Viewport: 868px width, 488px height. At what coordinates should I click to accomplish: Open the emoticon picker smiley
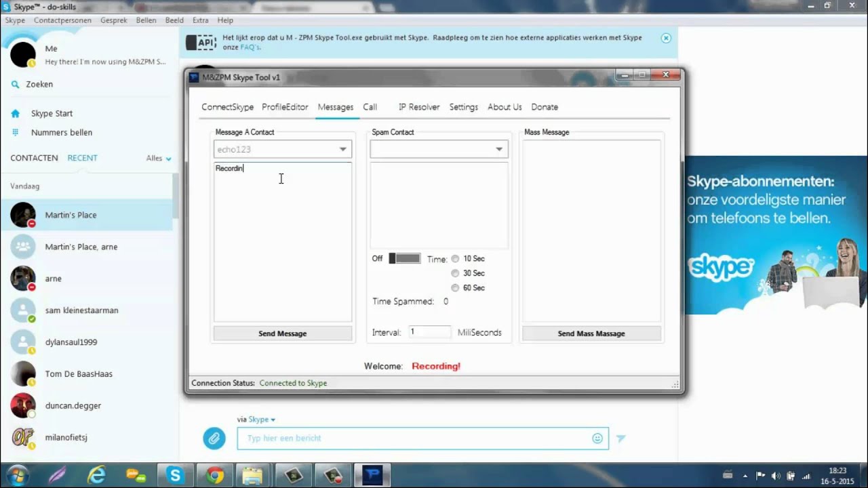click(x=597, y=439)
